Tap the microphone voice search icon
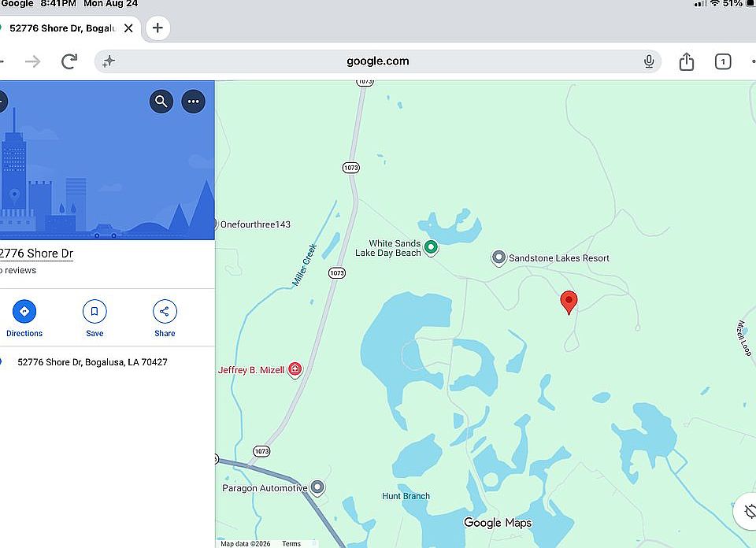The width and height of the screenshot is (756, 548). click(x=649, y=61)
